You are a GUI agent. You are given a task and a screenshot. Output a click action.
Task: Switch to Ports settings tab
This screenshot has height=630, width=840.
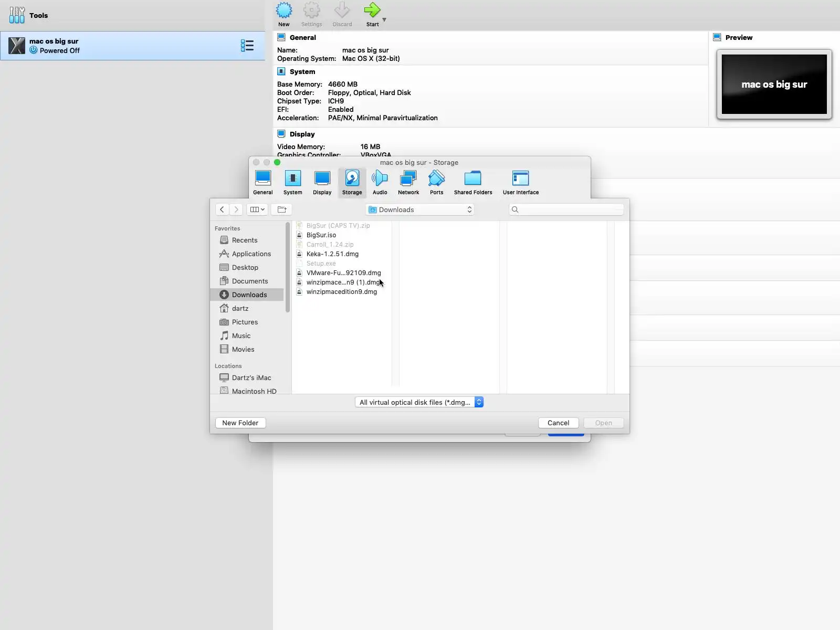[x=437, y=183]
